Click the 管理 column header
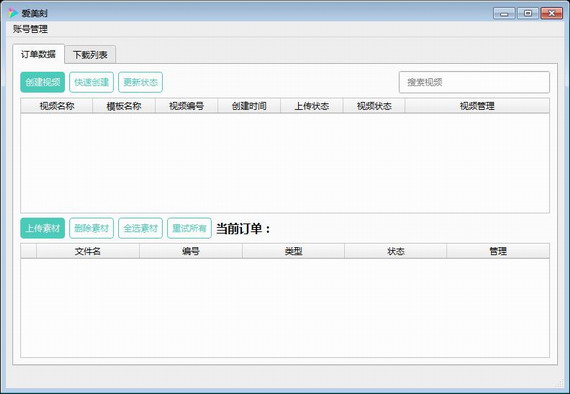Image resolution: width=570 pixels, height=394 pixels. pyautogui.click(x=498, y=251)
